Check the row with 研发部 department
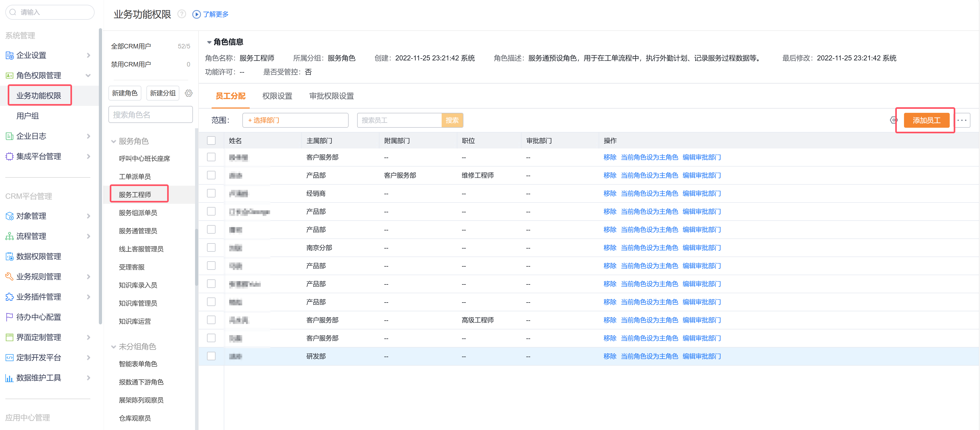This screenshot has height=430, width=980. 211,356
